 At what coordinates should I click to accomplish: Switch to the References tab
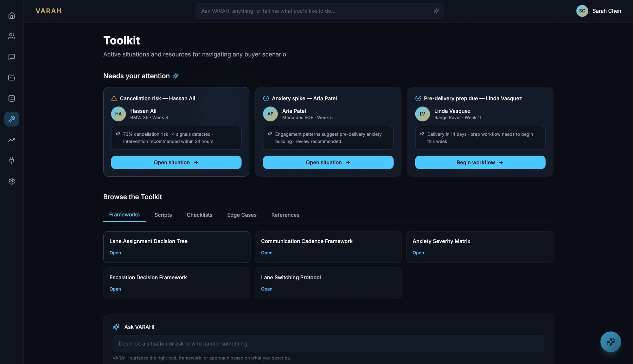(x=286, y=215)
